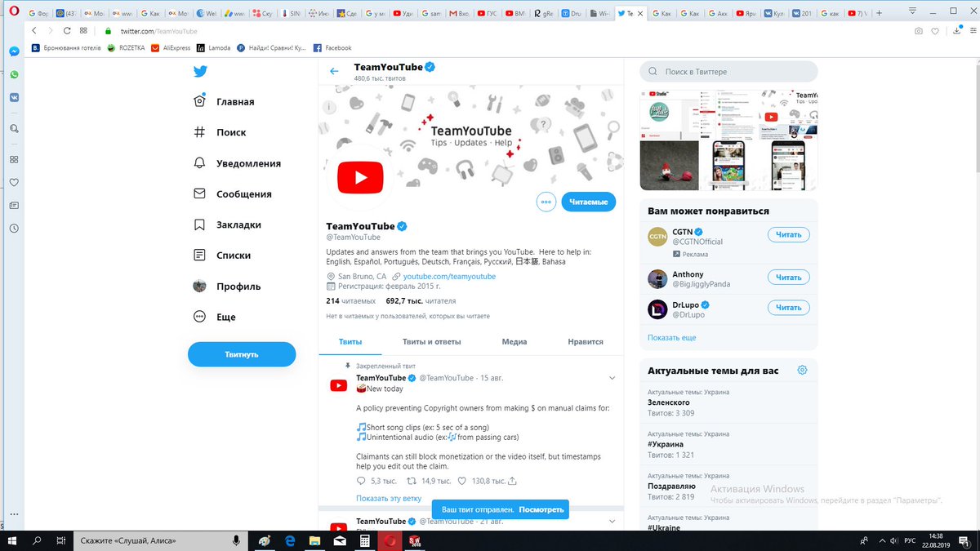The width and height of the screenshot is (980, 551).
Task: Click Посмотреть in tweet-sent notification
Action: click(541, 509)
